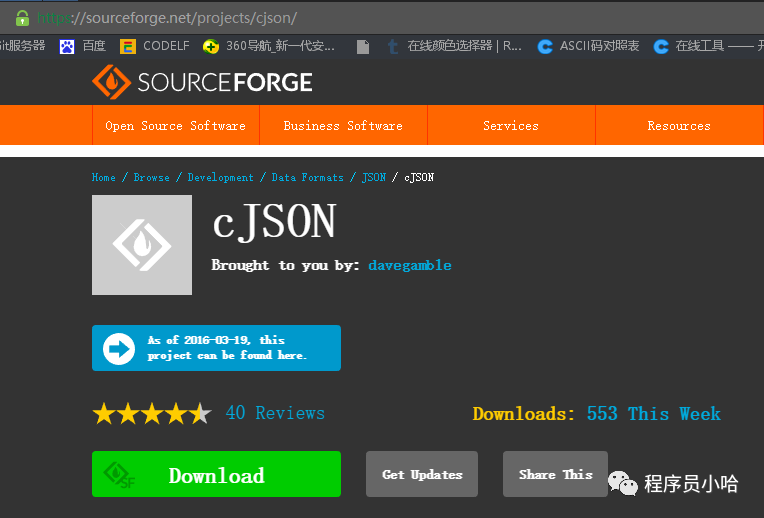Open the Open Source Software menu
The image size is (764, 518).
pos(175,126)
